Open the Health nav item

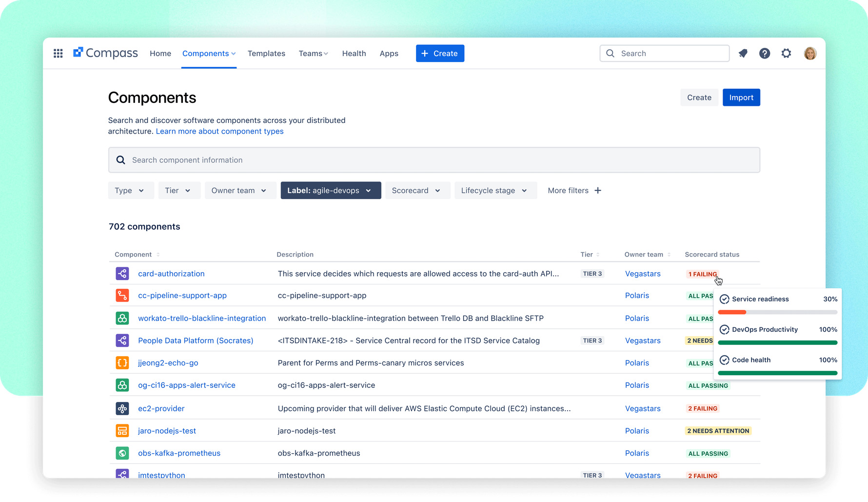(354, 53)
